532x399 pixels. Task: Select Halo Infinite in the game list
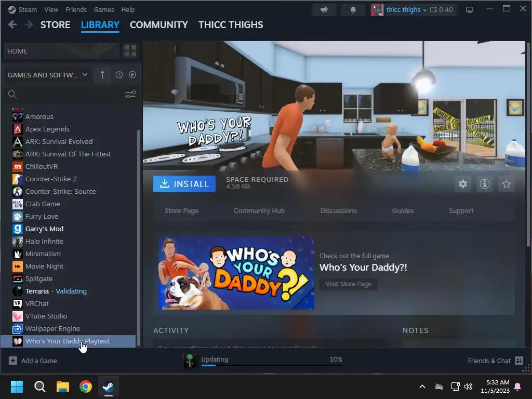(68, 241)
